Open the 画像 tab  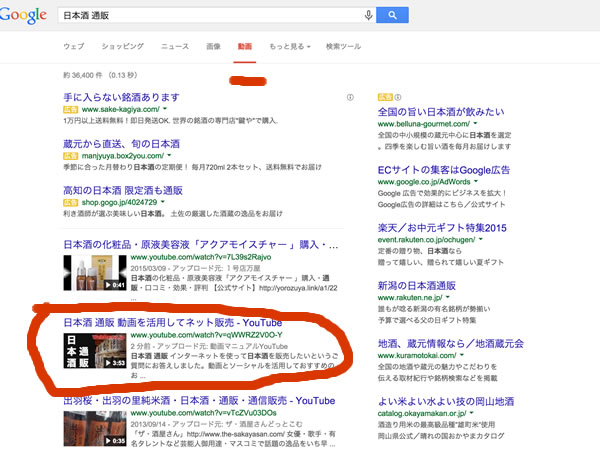213,47
